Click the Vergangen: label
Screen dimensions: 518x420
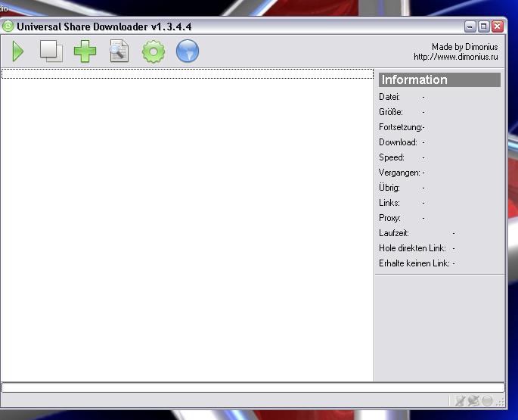coord(399,173)
